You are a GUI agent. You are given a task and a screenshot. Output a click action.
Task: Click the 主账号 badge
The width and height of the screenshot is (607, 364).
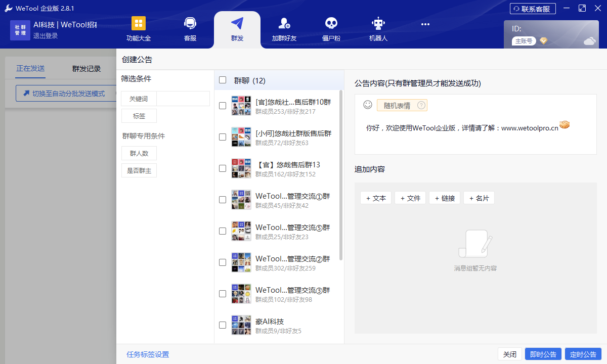click(x=524, y=41)
